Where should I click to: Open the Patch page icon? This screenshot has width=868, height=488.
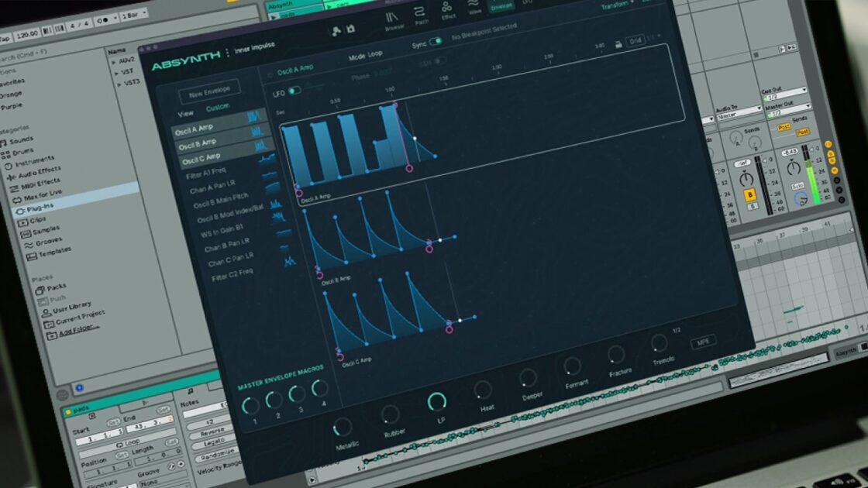(x=422, y=14)
